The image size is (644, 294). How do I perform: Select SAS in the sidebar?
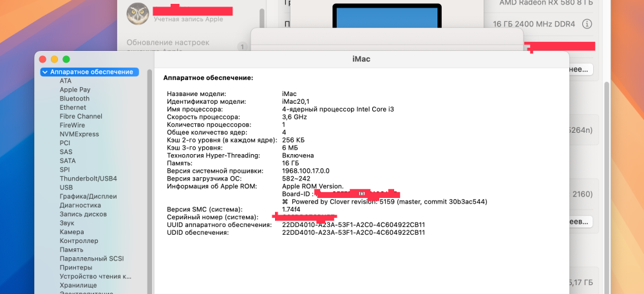[x=66, y=152]
